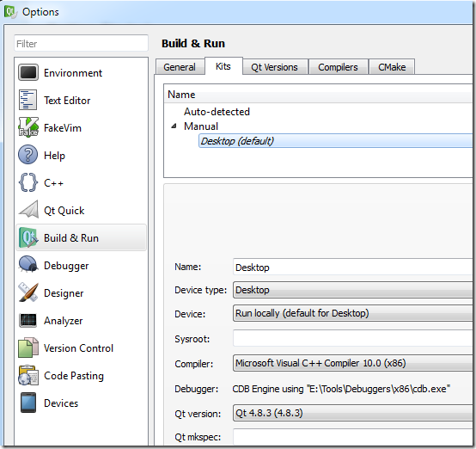Open the Qt Versions tab

(x=274, y=67)
